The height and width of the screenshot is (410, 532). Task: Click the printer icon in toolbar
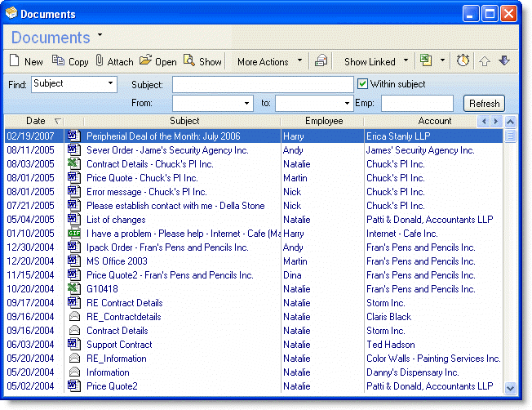pos(321,61)
